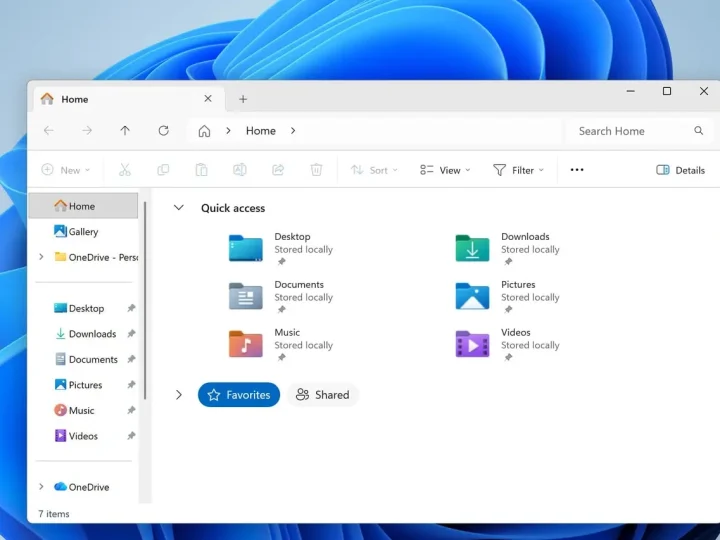Click the chevron before Home breadcrumb
The height and width of the screenshot is (540, 720).
click(228, 131)
